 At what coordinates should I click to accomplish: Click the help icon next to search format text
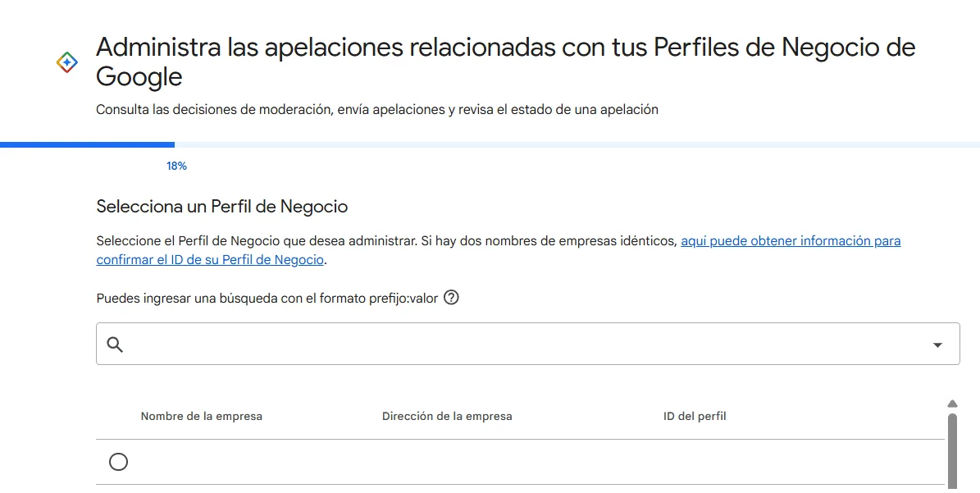coord(451,298)
